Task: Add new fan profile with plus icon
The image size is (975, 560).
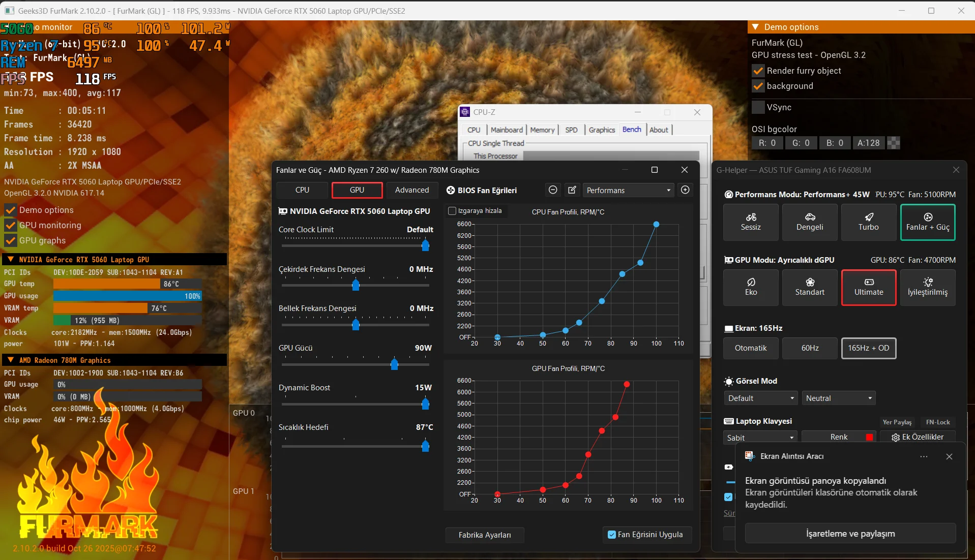Action: pyautogui.click(x=685, y=190)
